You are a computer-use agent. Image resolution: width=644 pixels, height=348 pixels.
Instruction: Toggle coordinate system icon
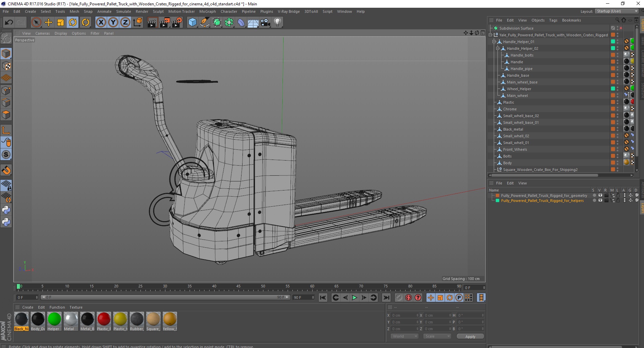coord(137,23)
